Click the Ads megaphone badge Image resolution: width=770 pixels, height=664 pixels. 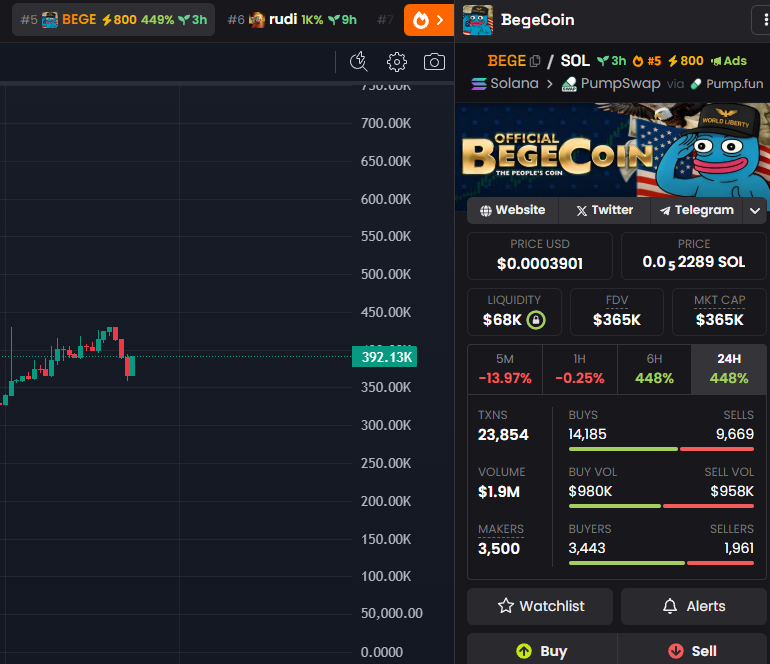(729, 61)
